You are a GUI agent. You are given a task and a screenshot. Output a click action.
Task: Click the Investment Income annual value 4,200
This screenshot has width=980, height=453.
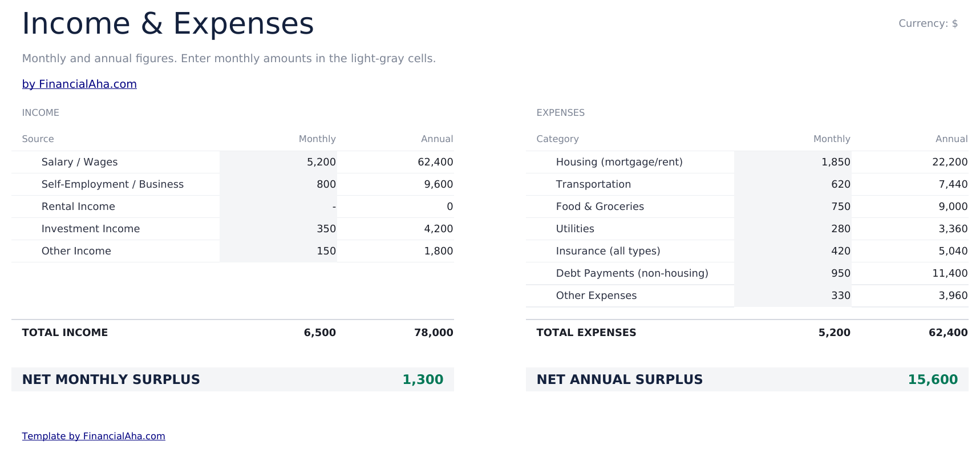tap(439, 229)
